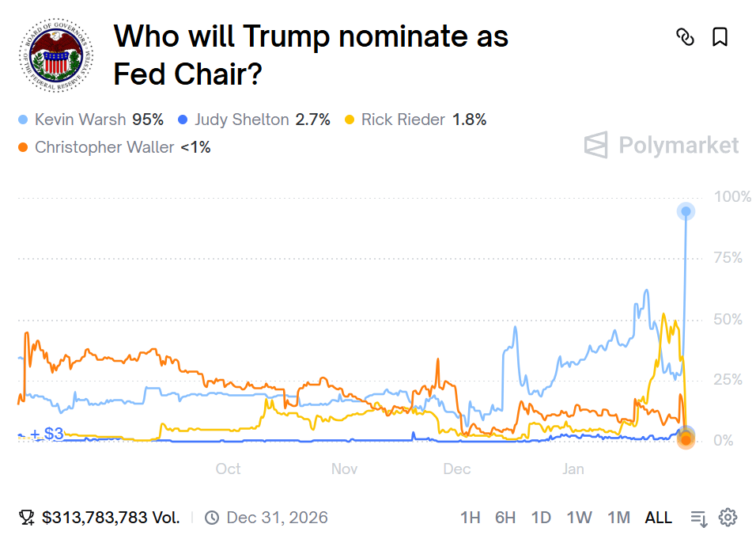Click the Kevin Warsh 95% endpoint marker
This screenshot has width=756, height=539.
click(686, 211)
